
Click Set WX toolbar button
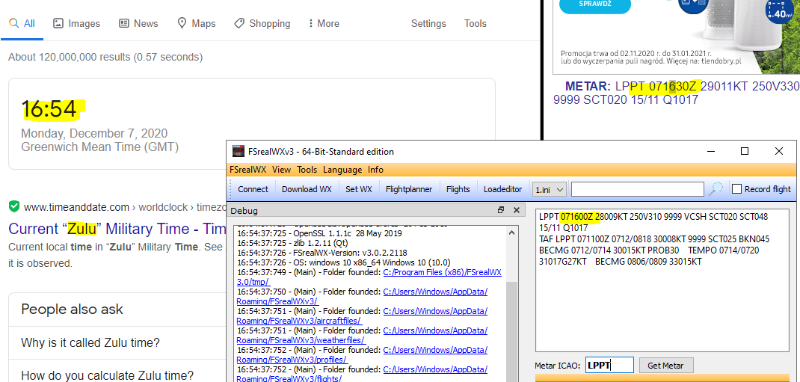pyautogui.click(x=359, y=189)
